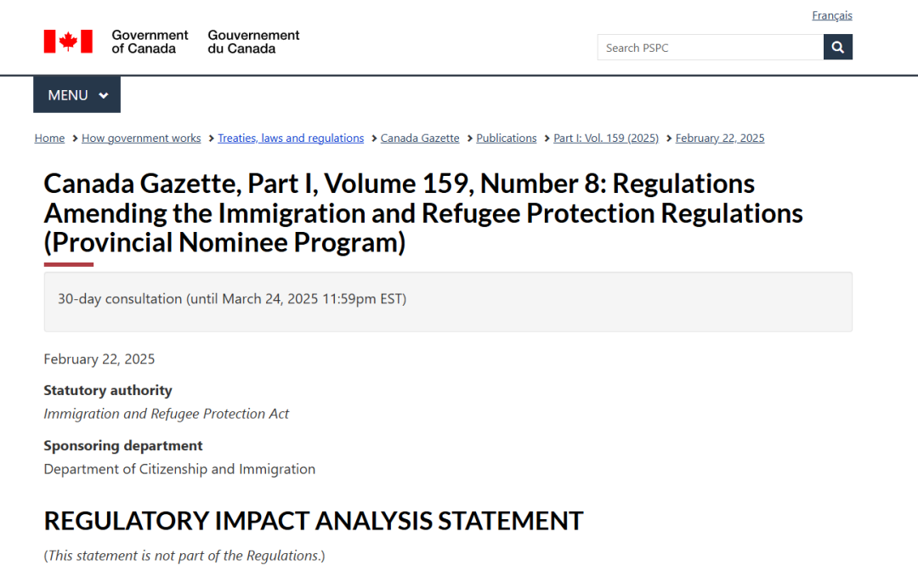The height and width of the screenshot is (588, 918).
Task: Click the February 22, 2025 date text
Action: 99,359
